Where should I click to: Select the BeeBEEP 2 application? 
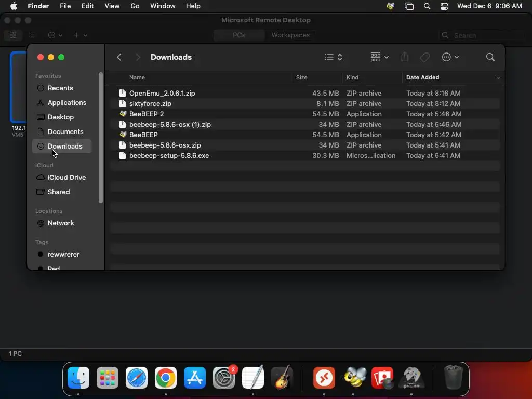[304, 114]
